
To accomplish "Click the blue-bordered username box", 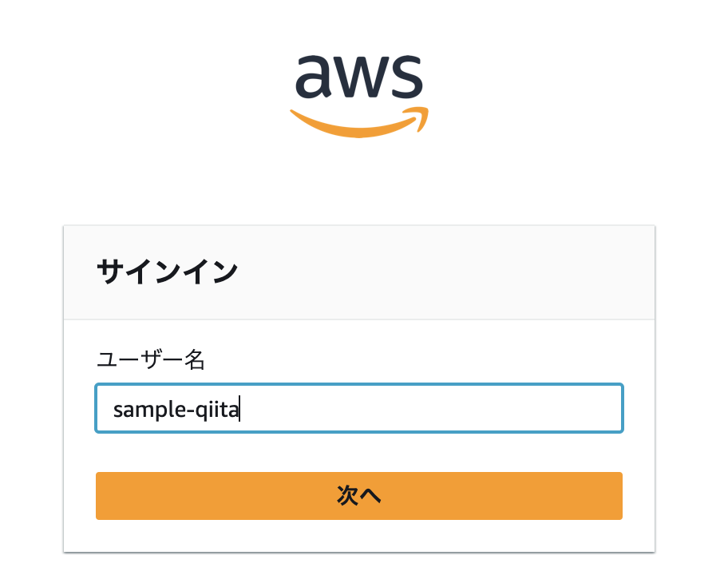I will 359,408.
